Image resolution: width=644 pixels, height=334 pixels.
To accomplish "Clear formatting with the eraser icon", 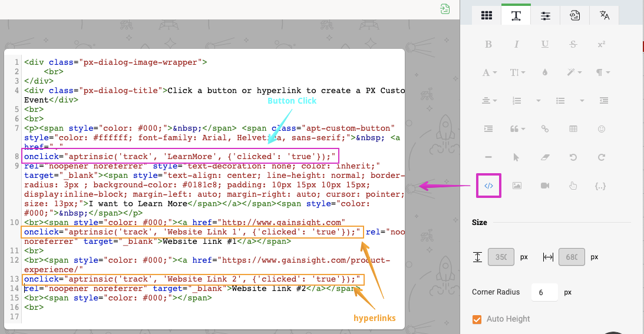I will (545, 157).
